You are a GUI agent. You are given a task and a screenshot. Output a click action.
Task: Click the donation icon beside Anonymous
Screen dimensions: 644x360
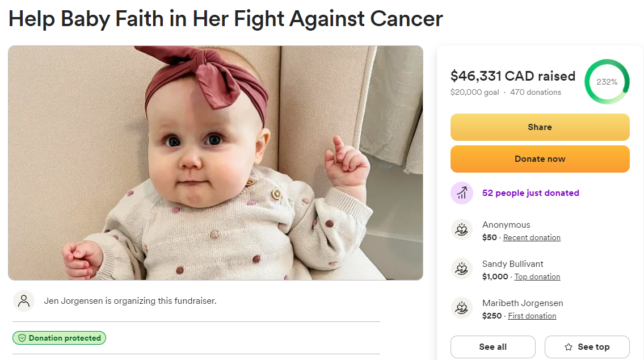click(462, 230)
